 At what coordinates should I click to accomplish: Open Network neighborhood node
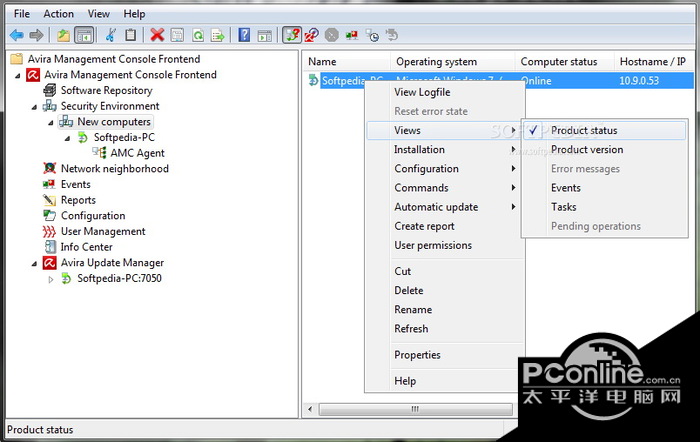[x=115, y=168]
